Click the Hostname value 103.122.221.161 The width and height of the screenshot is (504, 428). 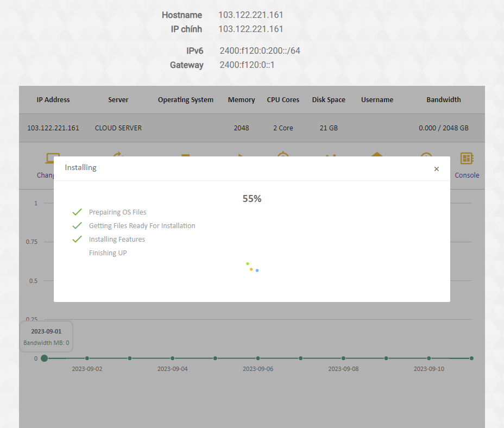(251, 15)
